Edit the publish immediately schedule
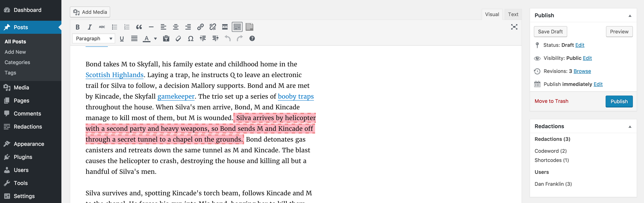This screenshot has width=644, height=203. [598, 84]
